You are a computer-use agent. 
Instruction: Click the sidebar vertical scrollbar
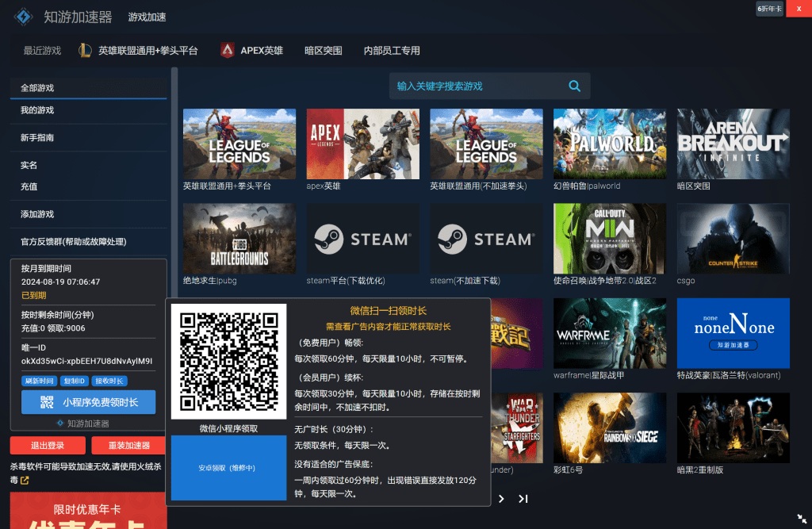click(x=174, y=182)
